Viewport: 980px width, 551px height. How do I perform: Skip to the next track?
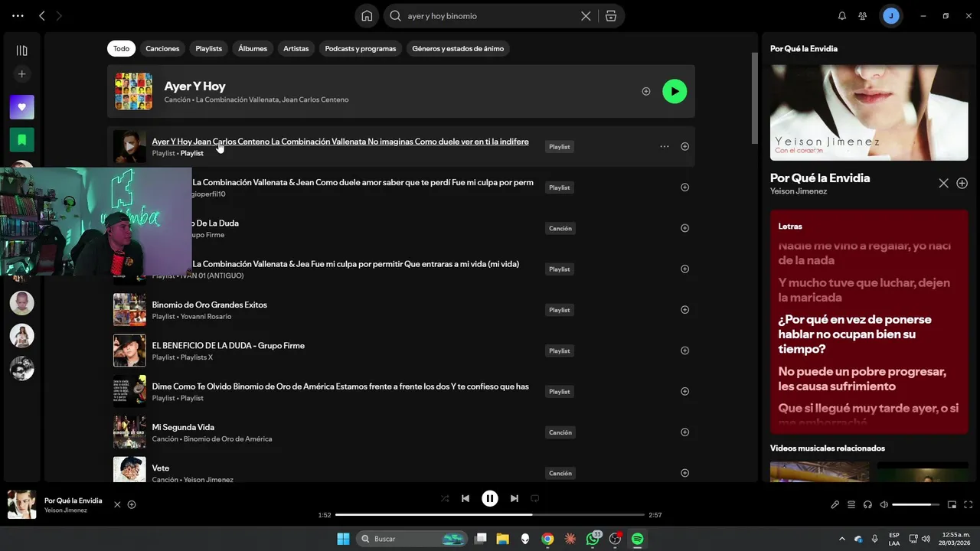[514, 498]
